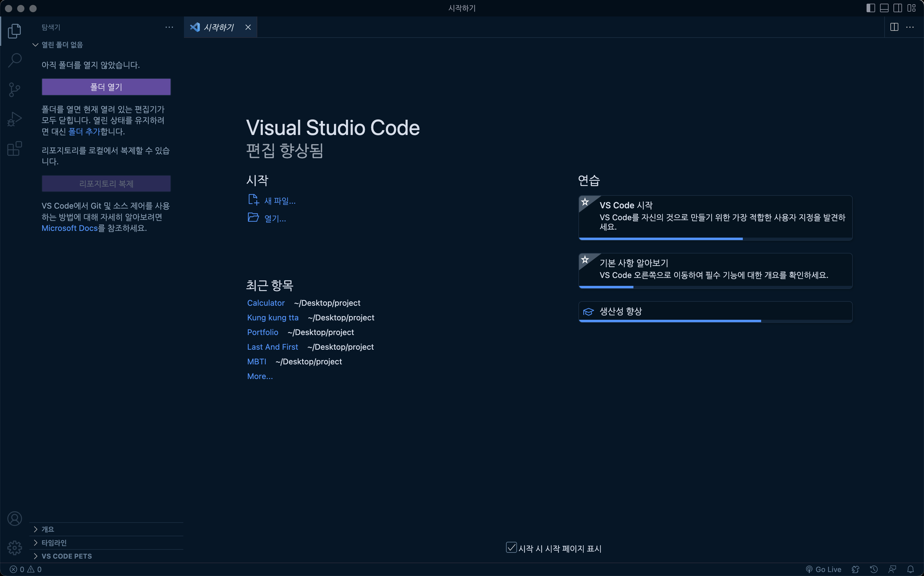The image size is (924, 576).
Task: Click the 열기... link
Action: click(x=275, y=218)
